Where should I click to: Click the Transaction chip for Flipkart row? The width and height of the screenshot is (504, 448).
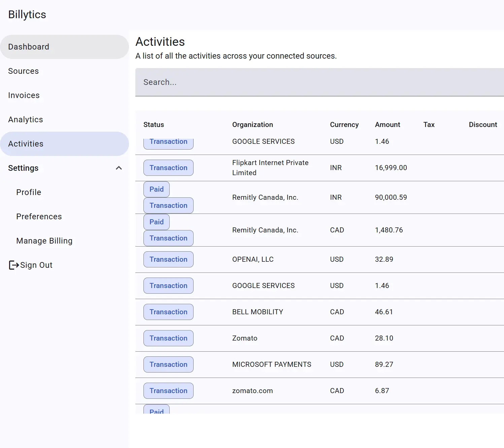[168, 168]
